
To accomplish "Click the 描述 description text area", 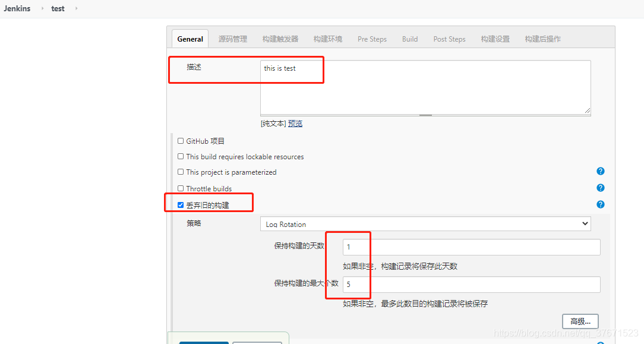I will pyautogui.click(x=425, y=87).
